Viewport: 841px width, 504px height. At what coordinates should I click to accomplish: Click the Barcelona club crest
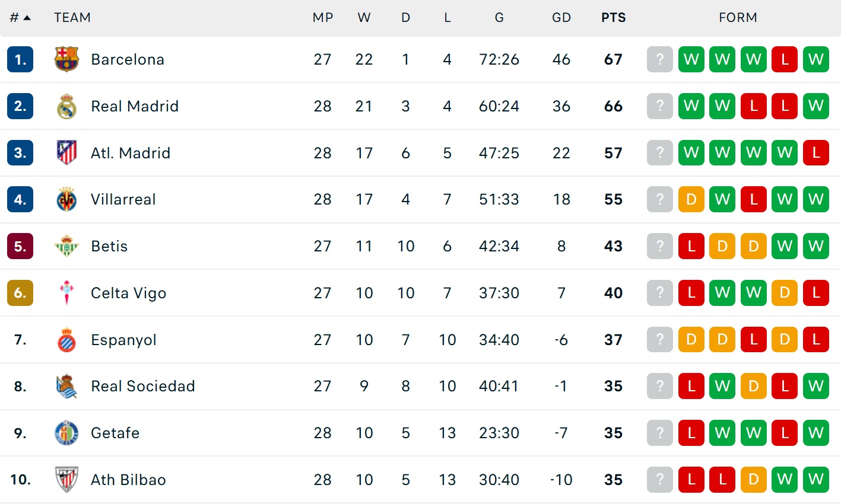coord(66,59)
